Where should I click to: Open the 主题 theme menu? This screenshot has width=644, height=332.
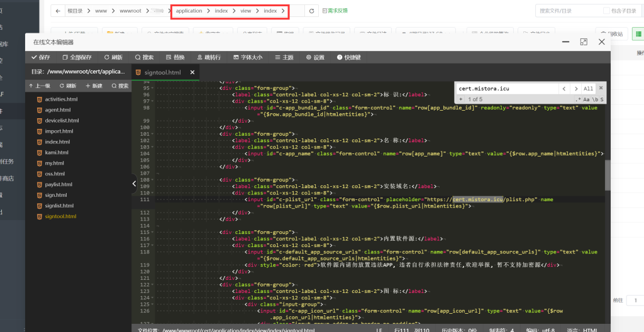(x=284, y=57)
